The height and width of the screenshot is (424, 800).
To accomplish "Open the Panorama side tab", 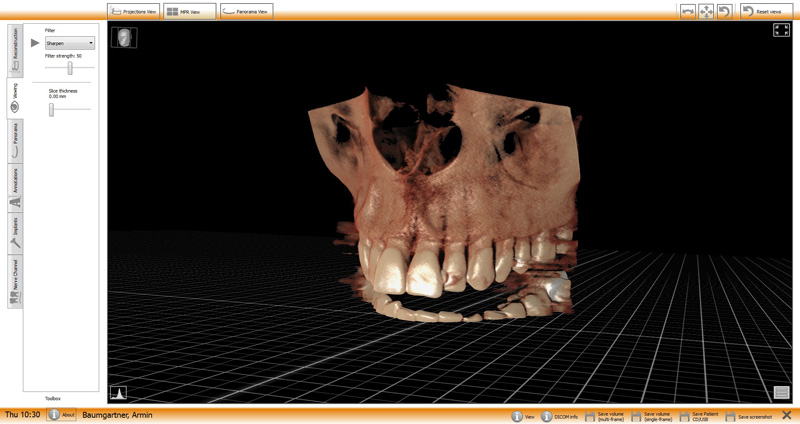I will (15, 140).
